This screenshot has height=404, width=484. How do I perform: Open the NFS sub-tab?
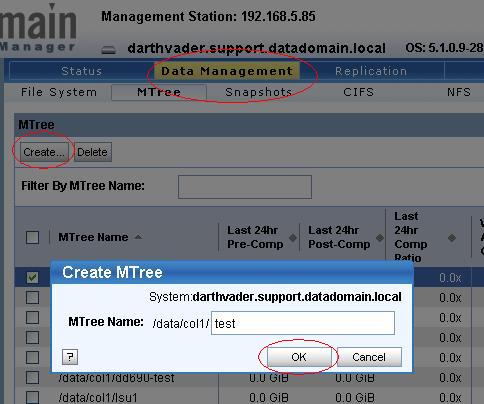(459, 92)
